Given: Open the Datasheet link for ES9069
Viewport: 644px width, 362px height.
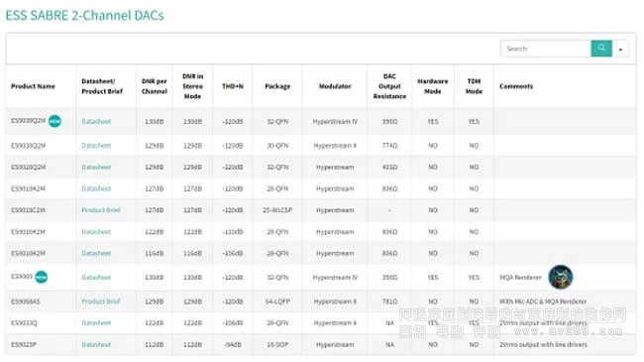Looking at the screenshot, I should [x=96, y=278].
